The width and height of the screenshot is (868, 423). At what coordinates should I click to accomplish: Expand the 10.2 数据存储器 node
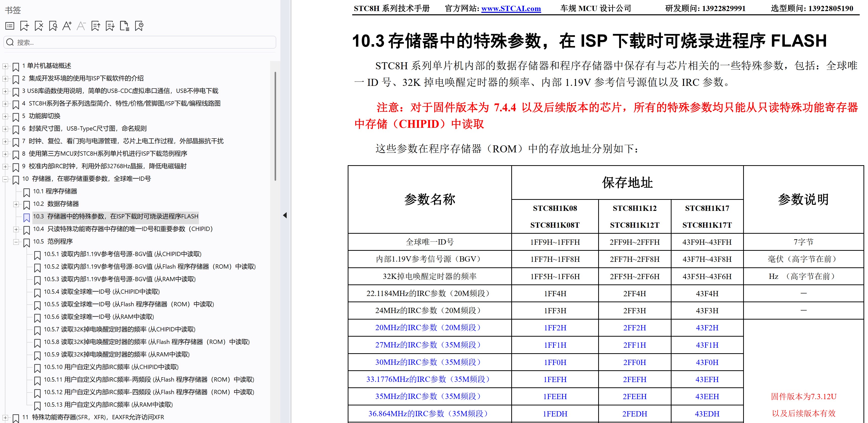click(x=16, y=204)
